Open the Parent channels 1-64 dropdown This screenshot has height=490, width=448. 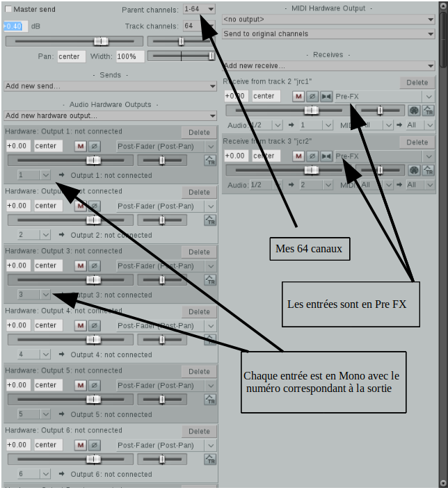pyautogui.click(x=199, y=9)
